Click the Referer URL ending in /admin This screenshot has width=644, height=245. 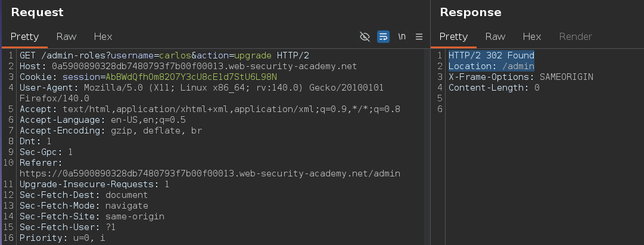(x=210, y=173)
